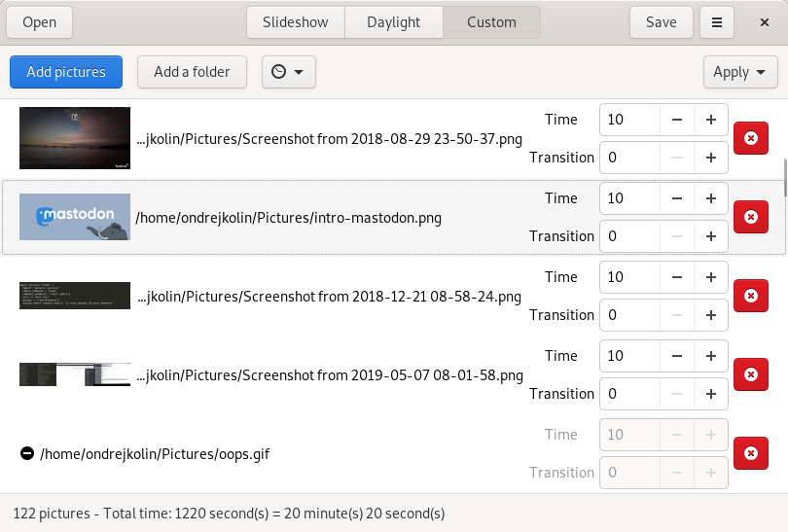Viewport: 788px width, 532px height.
Task: Remove Screenshot from 2019-05-07 with red button
Action: [750, 374]
